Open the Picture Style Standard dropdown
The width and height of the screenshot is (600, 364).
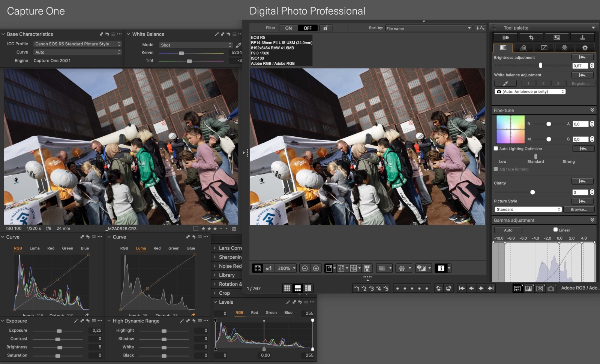[528, 209]
